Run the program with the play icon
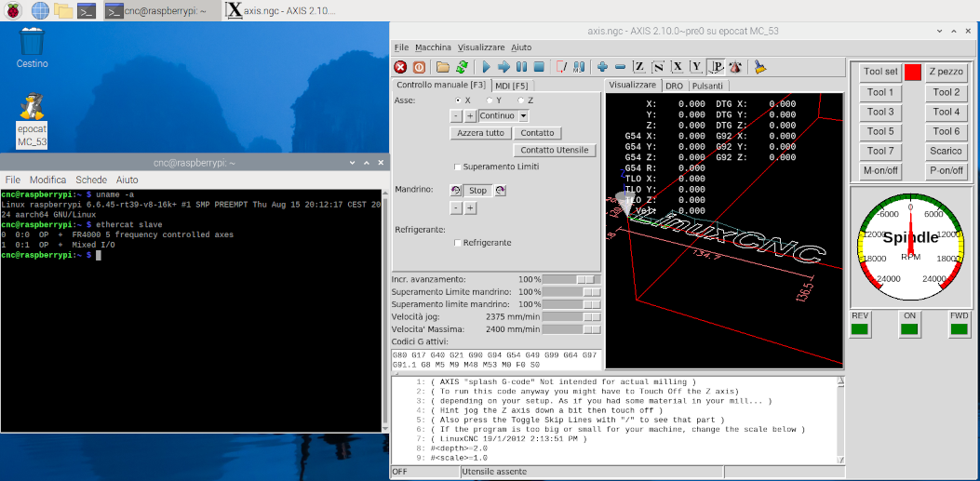Viewport: 980px width, 481px height. click(x=486, y=67)
